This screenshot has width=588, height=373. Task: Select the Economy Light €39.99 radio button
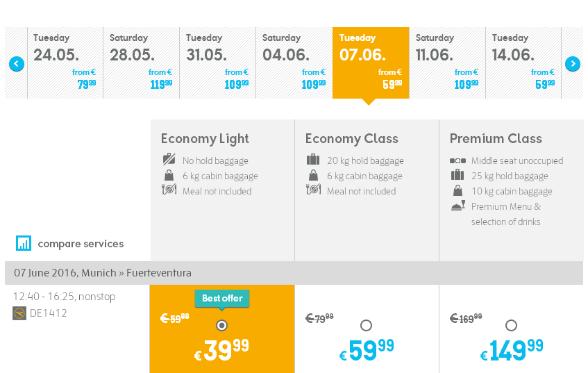[221, 325]
